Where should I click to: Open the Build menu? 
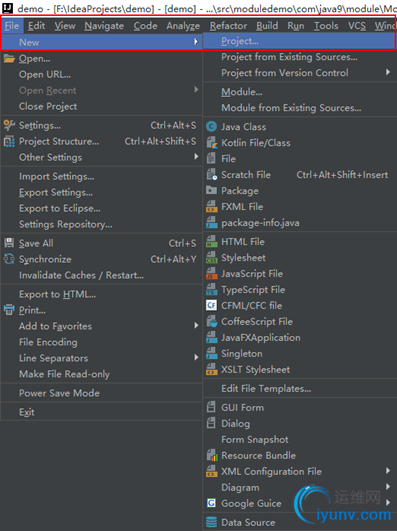[267, 26]
